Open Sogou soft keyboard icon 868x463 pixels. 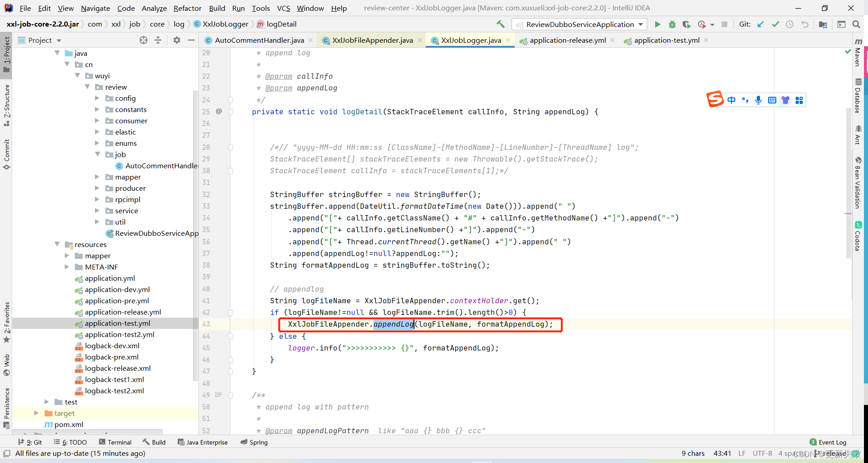(x=772, y=100)
